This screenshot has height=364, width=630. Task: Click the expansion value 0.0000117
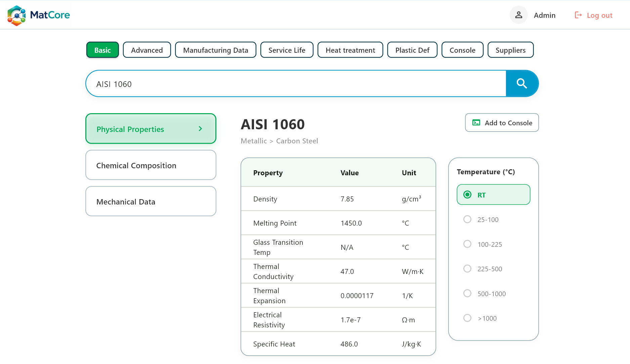(x=357, y=296)
